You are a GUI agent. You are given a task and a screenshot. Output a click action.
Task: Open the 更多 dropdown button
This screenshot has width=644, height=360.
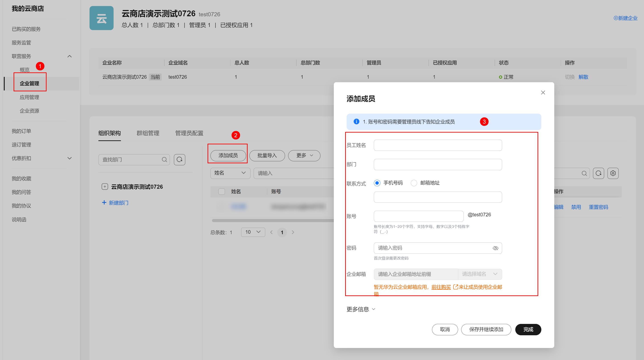click(304, 155)
